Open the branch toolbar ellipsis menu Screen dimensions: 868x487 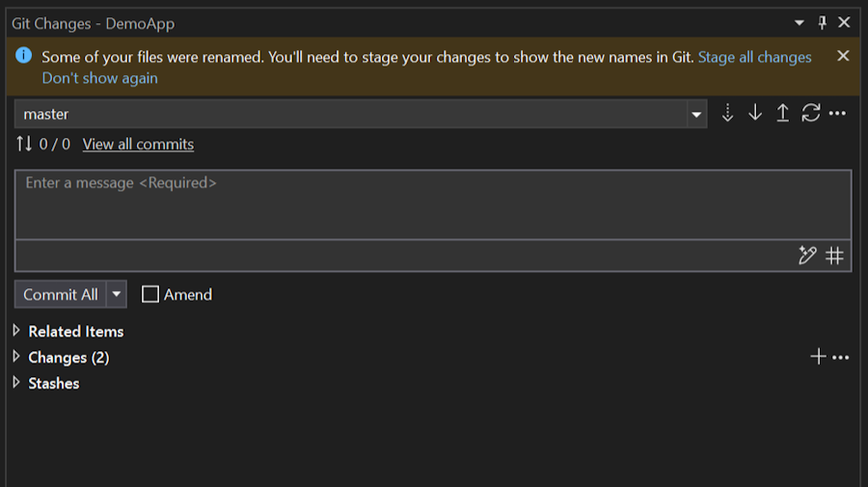(837, 114)
